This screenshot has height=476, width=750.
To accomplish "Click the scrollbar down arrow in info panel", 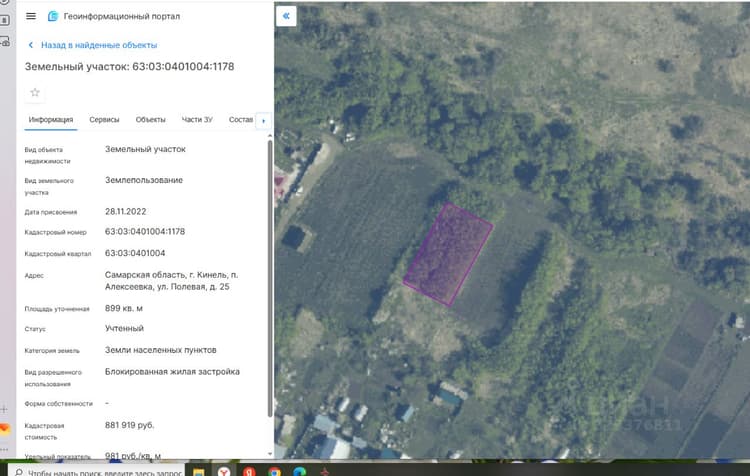I will pyautogui.click(x=270, y=454).
